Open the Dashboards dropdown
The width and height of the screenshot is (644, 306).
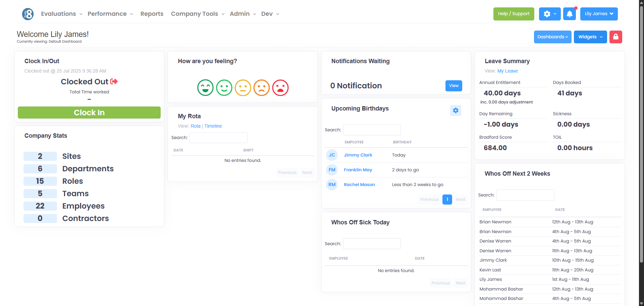[553, 37]
